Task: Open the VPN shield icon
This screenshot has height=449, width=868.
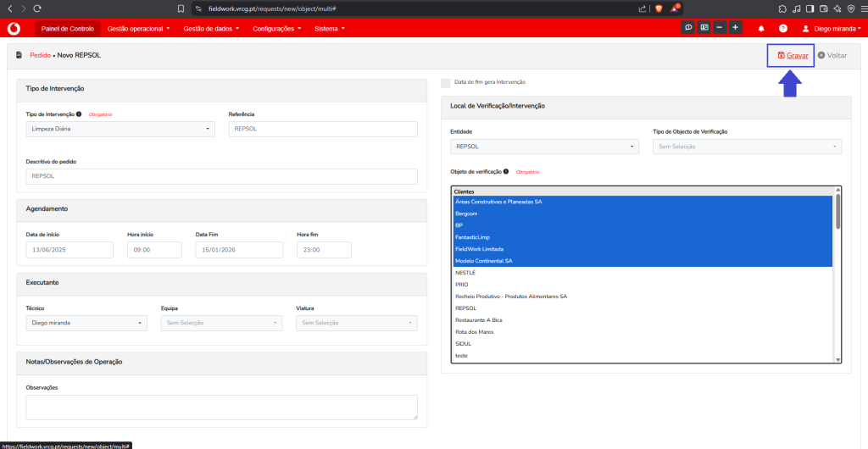Action: (850, 8)
